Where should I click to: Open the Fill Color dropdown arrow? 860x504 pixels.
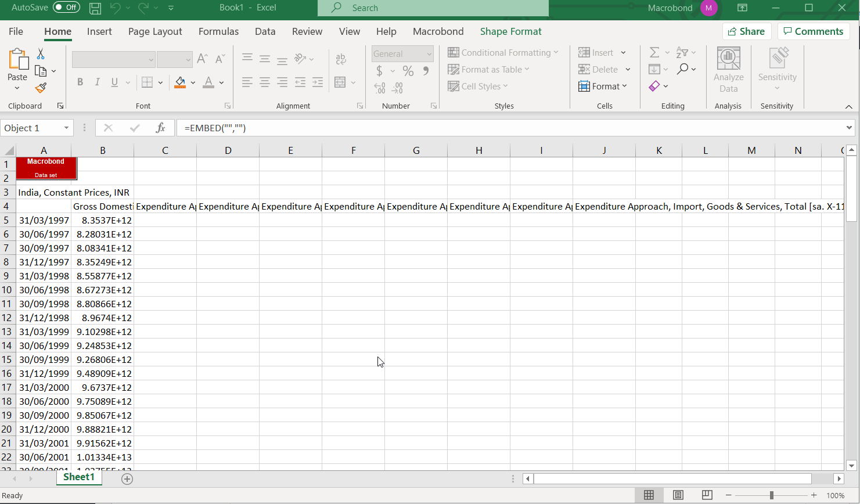click(x=193, y=82)
